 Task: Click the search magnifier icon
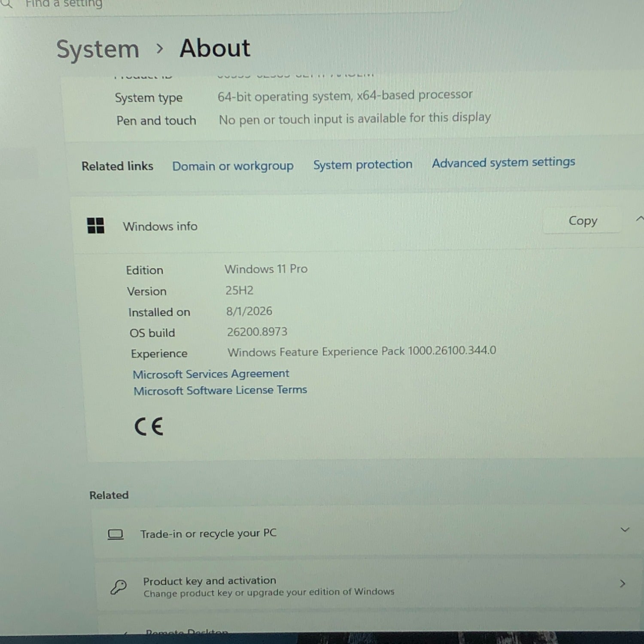click(x=6, y=4)
